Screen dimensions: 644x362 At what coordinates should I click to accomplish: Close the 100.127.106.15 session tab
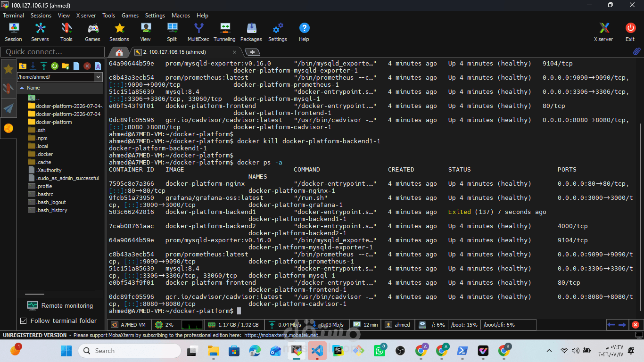pyautogui.click(x=235, y=52)
